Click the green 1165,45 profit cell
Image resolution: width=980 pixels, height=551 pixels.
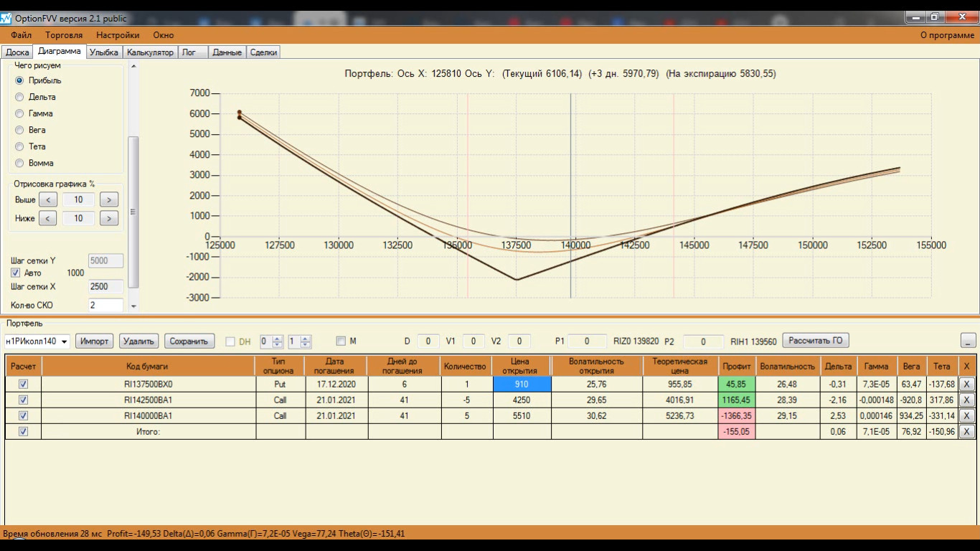tap(737, 400)
